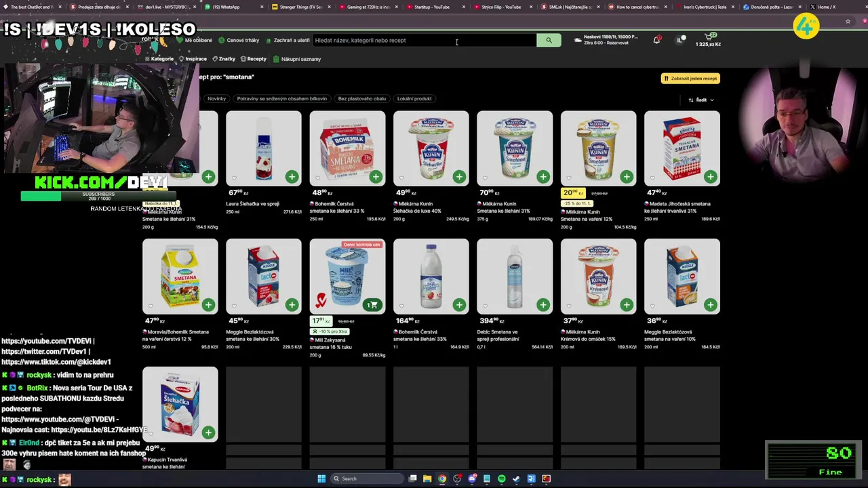Open Kategorie menu
868x488 pixels.
(x=159, y=59)
